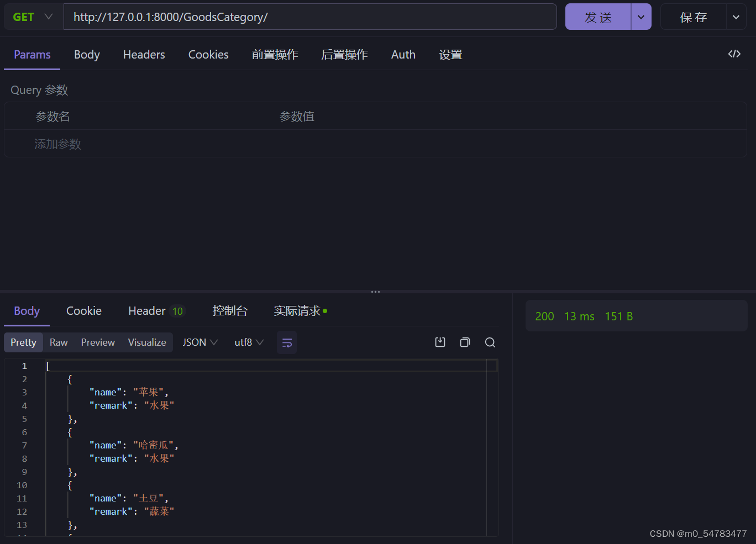Download the response body

(440, 342)
